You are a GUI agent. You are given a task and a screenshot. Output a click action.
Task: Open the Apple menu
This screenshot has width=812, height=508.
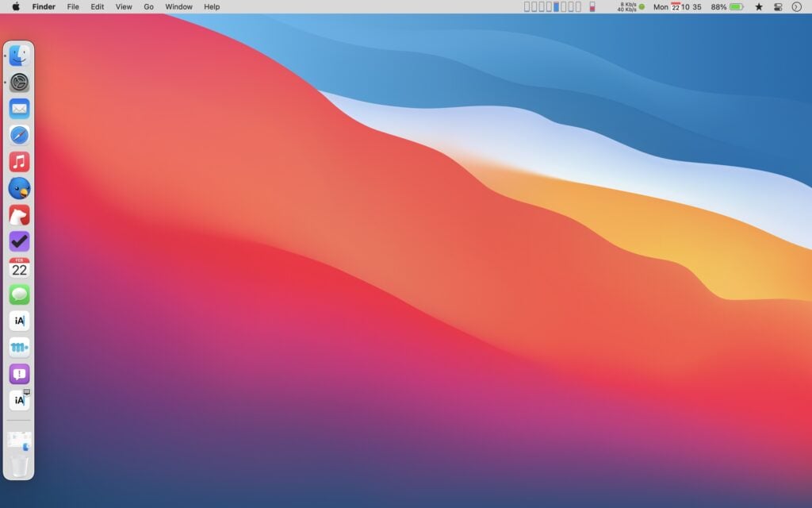pos(15,6)
